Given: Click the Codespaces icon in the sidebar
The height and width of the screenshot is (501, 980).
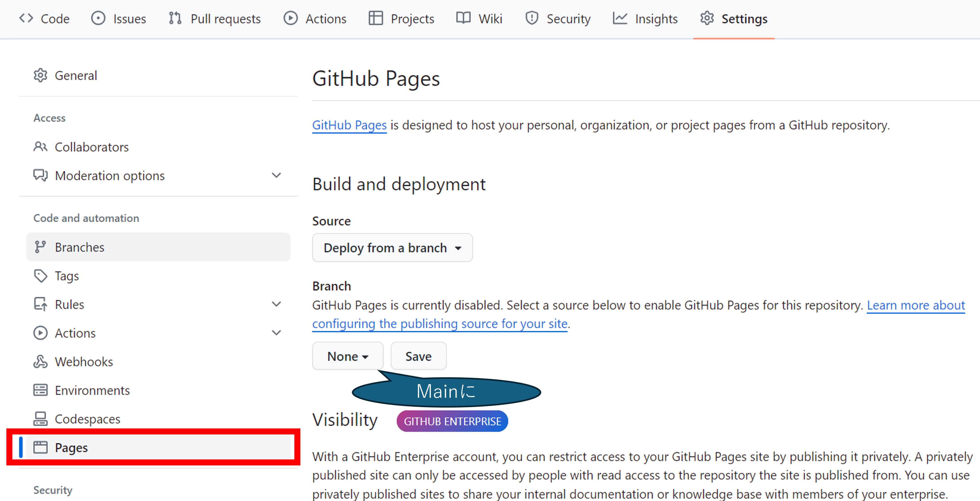Looking at the screenshot, I should [x=40, y=419].
